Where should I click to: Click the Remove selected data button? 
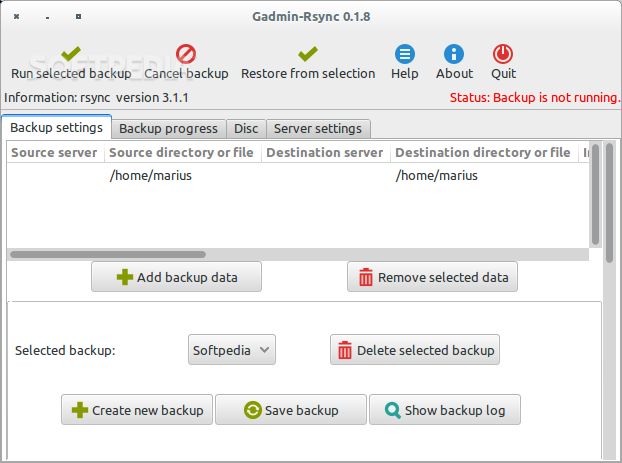[432, 277]
